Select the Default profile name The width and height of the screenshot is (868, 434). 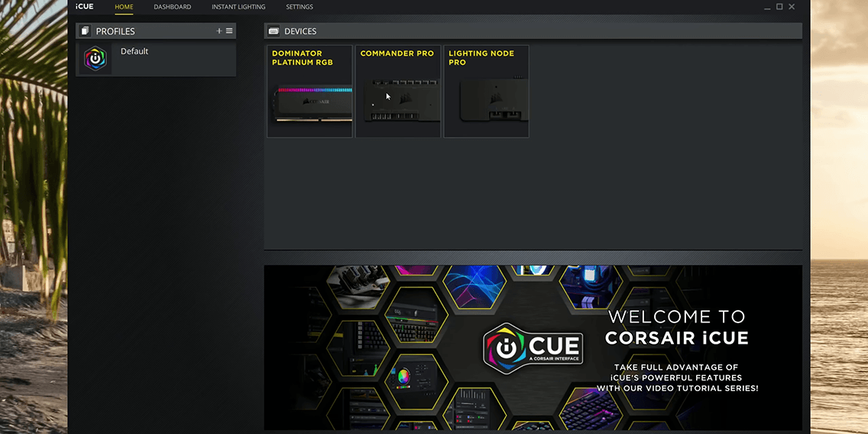pyautogui.click(x=134, y=51)
